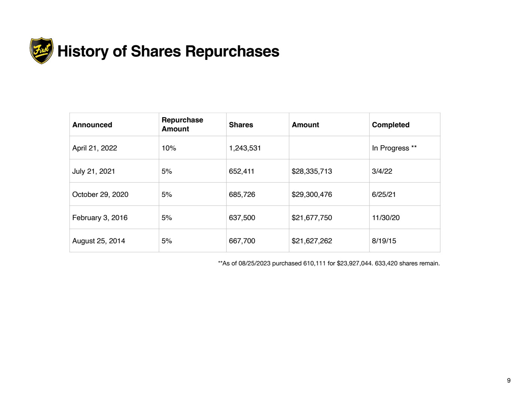The height and width of the screenshot is (399, 532).
Task: Select the "Announced" column header
Action: click(92, 125)
